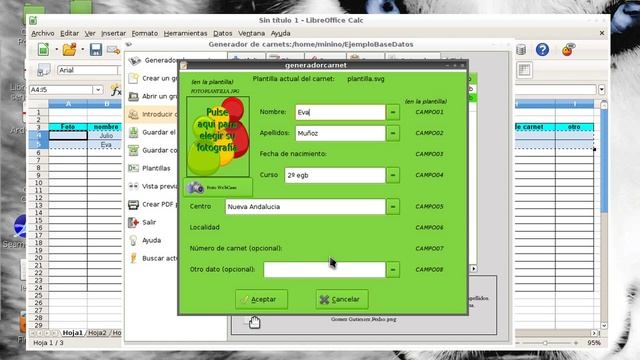Click the table icon at right of formatting bar
Viewport: 640px width, 360px height.
click(x=524, y=70)
